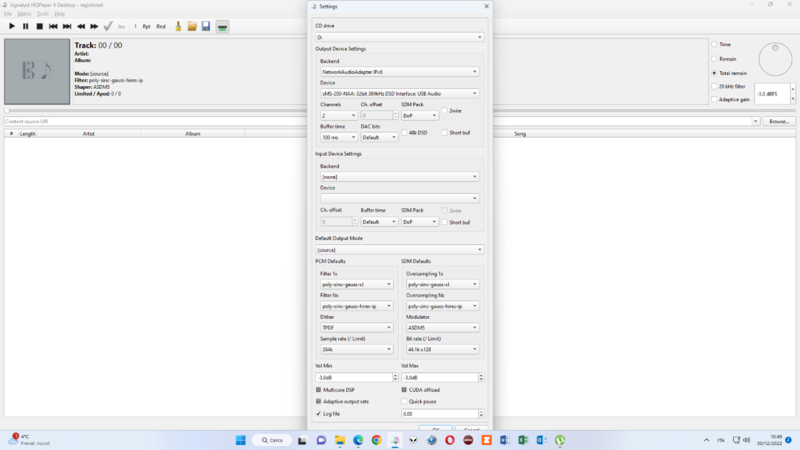The height and width of the screenshot is (450, 800).
Task: Stop playback with the square icon
Action: click(x=39, y=26)
